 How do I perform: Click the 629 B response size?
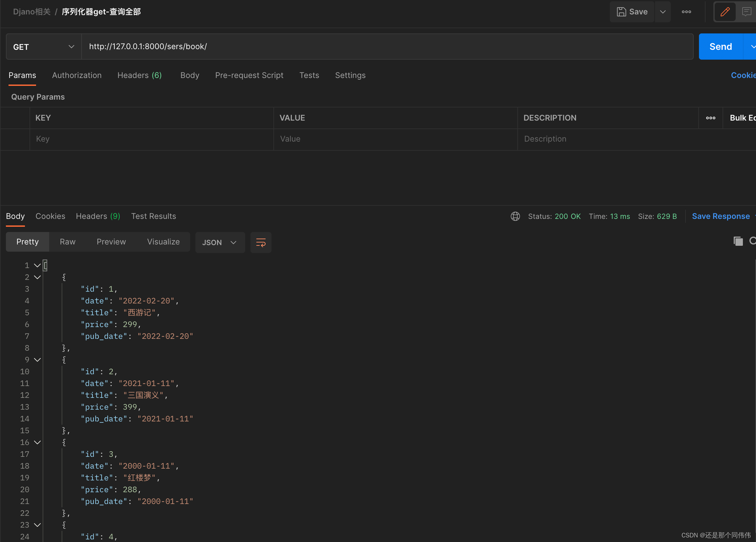point(667,217)
